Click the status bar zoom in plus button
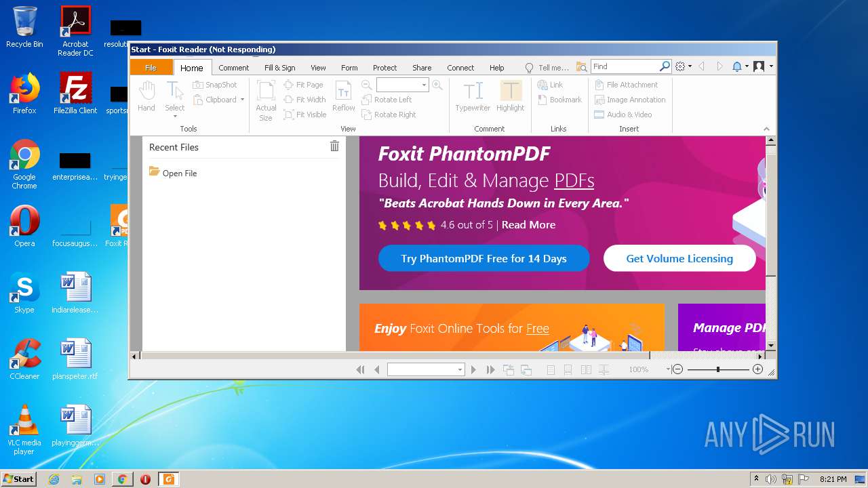868x488 pixels. coord(757,369)
